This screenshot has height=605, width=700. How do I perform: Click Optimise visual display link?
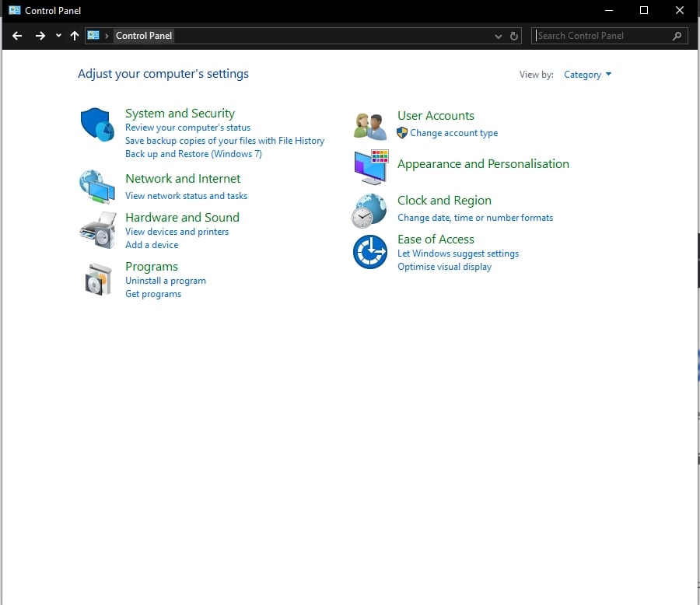click(x=444, y=267)
